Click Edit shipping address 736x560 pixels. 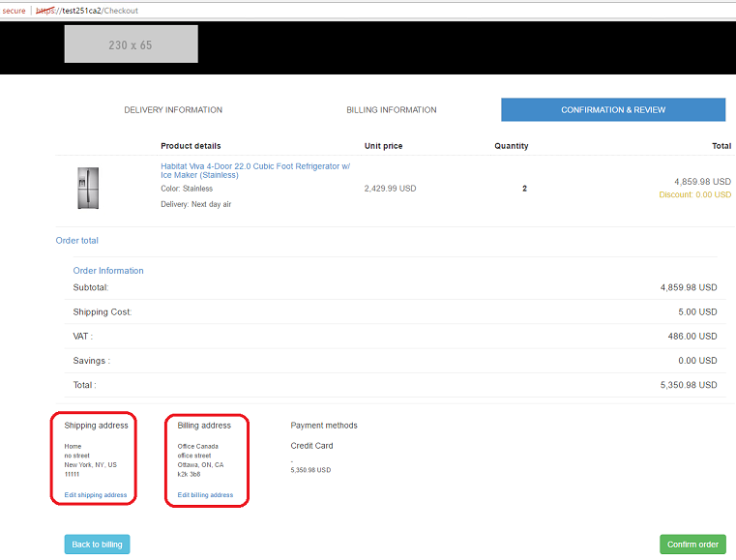[x=96, y=495]
